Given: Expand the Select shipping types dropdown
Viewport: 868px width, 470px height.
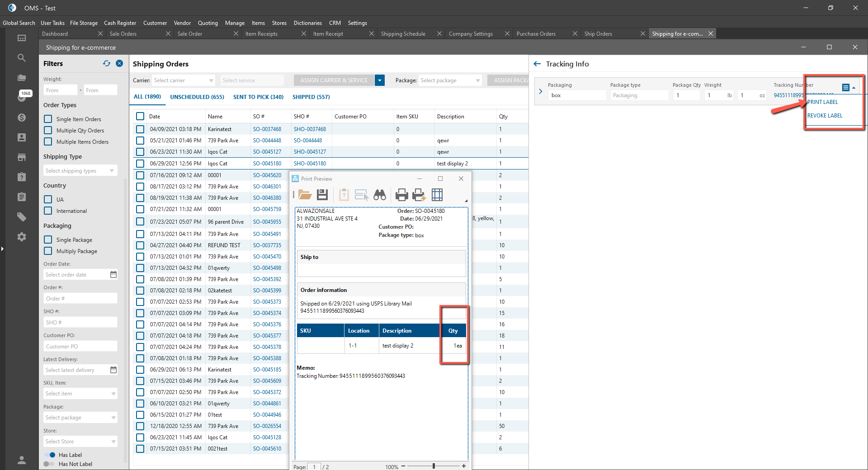Looking at the screenshot, I should (x=80, y=171).
